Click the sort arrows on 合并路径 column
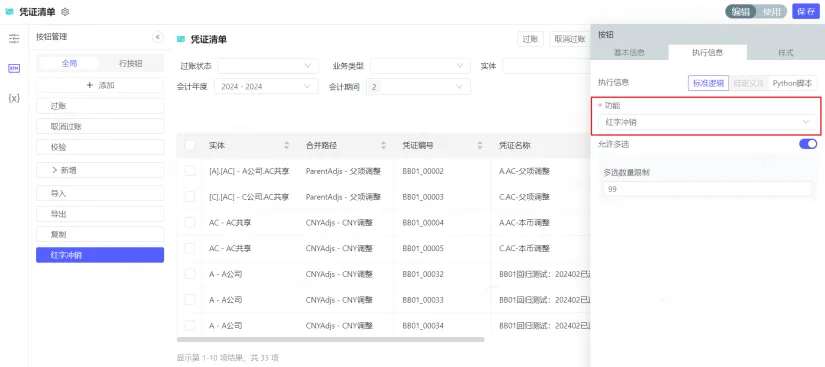825x367 pixels. (x=384, y=145)
